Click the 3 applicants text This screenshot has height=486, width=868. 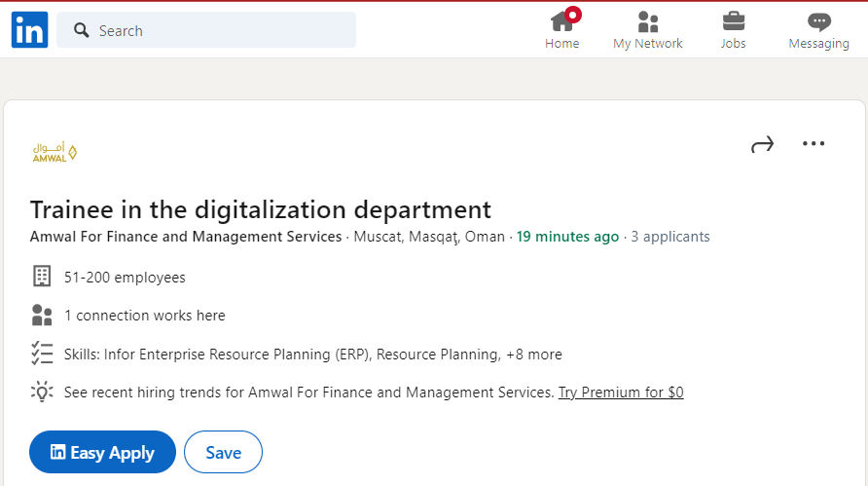(x=670, y=237)
